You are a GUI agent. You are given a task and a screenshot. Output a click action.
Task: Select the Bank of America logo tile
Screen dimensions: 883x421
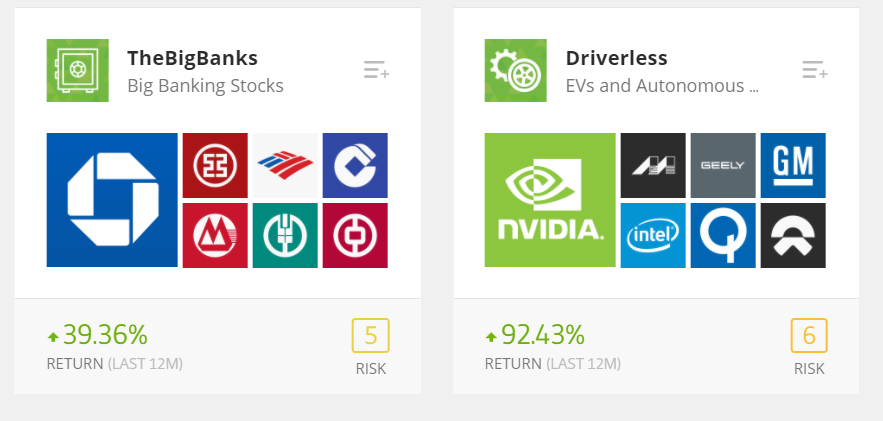pyautogui.click(x=285, y=165)
